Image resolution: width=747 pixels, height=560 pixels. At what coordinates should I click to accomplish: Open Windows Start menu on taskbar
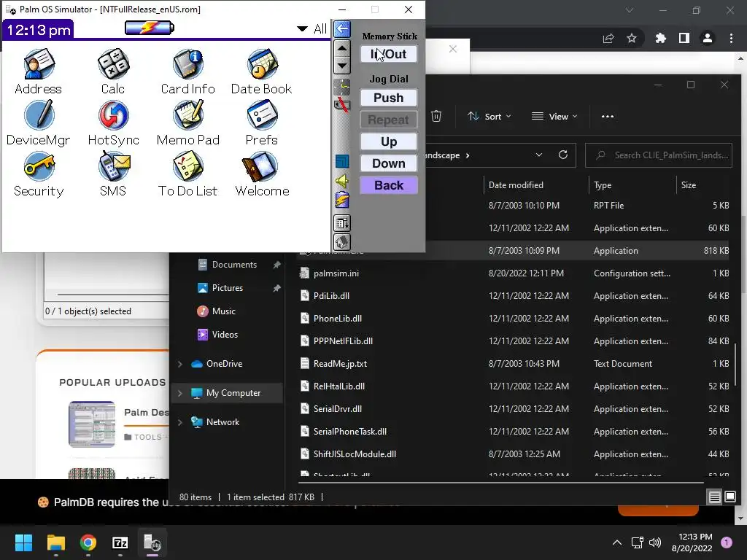point(23,542)
